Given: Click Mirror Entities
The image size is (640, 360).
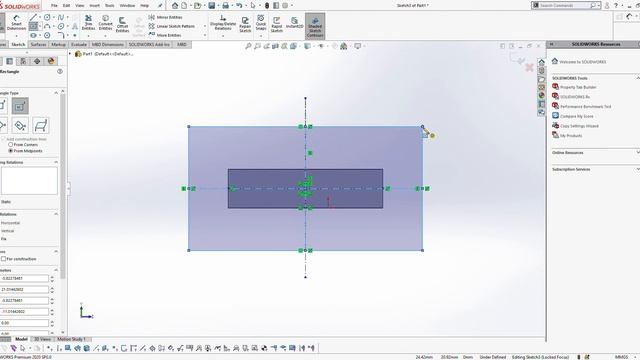Looking at the screenshot, I should point(165,17).
